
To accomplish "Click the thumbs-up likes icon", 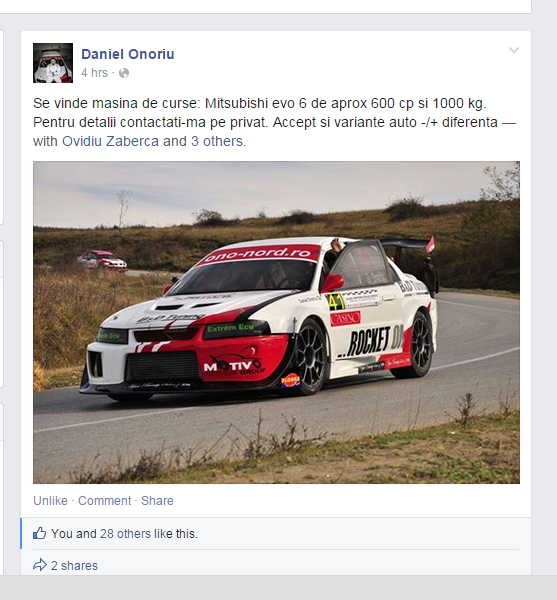I will click(39, 533).
